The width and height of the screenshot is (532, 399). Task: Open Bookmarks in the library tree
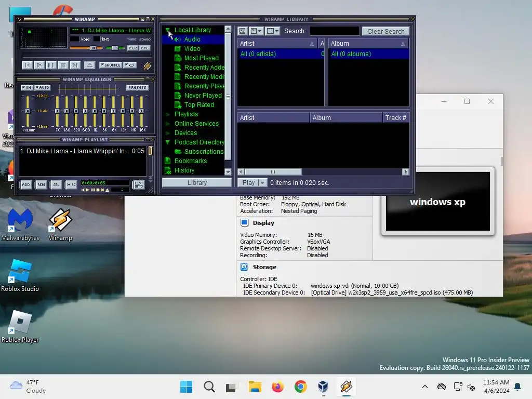(x=190, y=161)
